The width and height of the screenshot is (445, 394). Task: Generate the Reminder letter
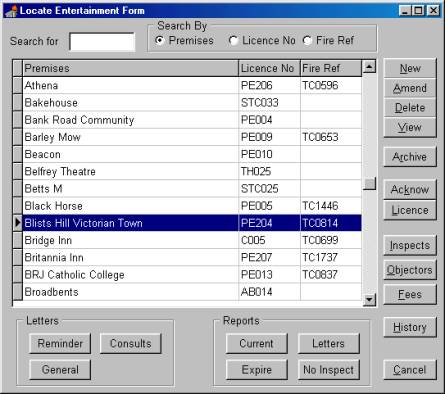60,343
